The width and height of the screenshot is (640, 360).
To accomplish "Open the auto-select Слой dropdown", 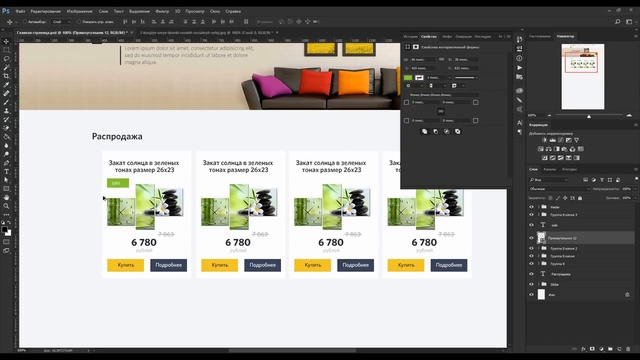I will [x=61, y=22].
